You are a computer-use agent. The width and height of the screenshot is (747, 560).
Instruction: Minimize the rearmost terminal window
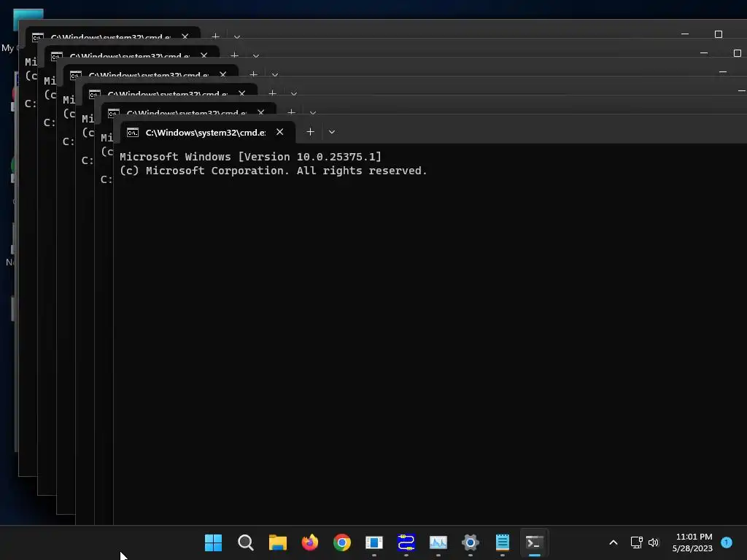click(x=685, y=34)
